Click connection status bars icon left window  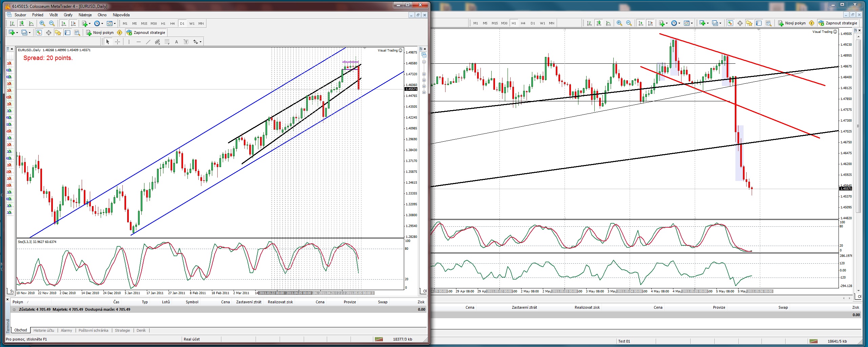tap(379, 339)
